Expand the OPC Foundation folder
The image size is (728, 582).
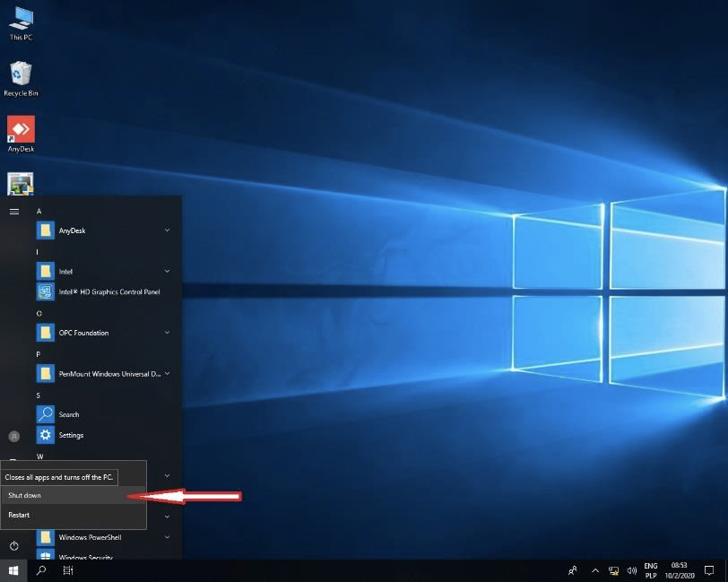(167, 333)
